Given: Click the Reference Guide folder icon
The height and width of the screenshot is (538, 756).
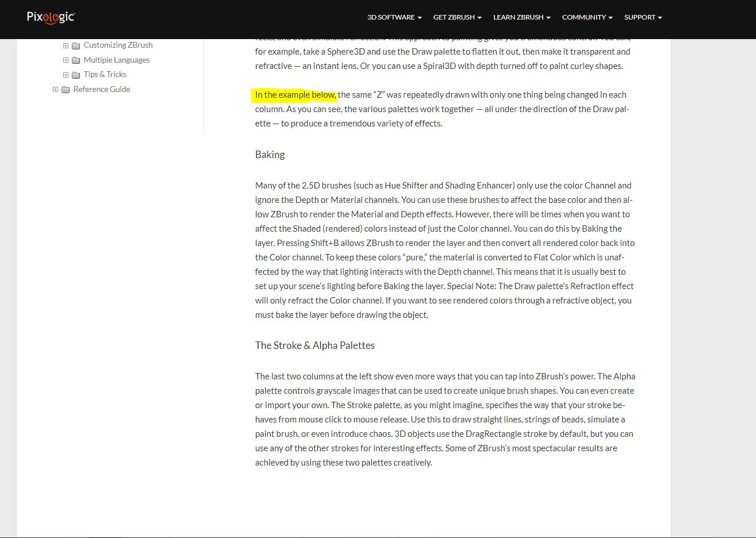Looking at the screenshot, I should coord(66,90).
